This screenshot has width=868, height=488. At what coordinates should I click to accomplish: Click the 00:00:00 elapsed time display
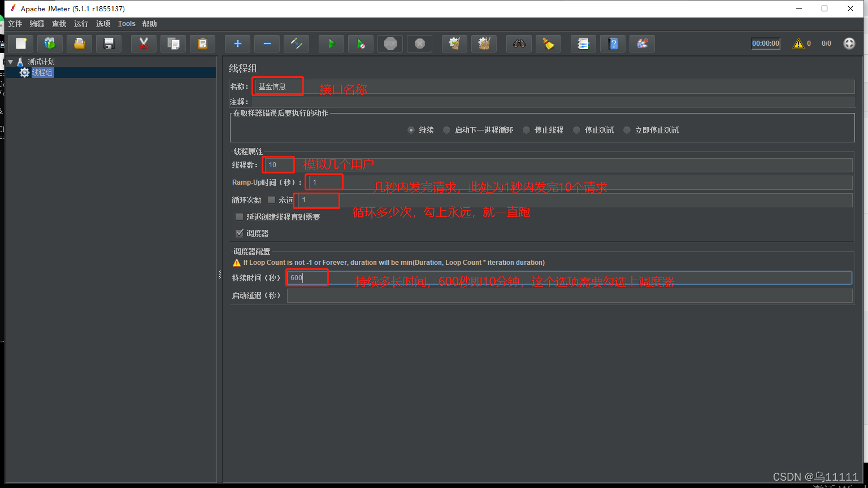pos(766,43)
